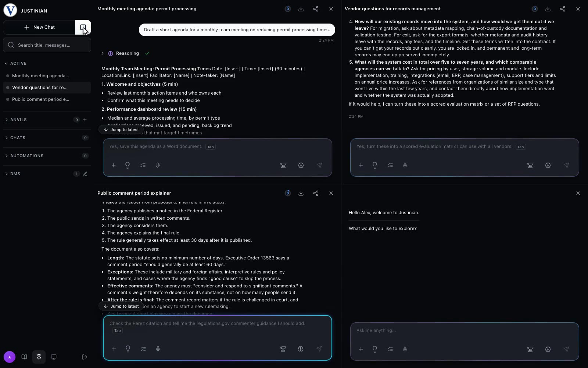Click the anvil icon in the Vendor questions input
Screen dimensions: 588x368
(530, 165)
